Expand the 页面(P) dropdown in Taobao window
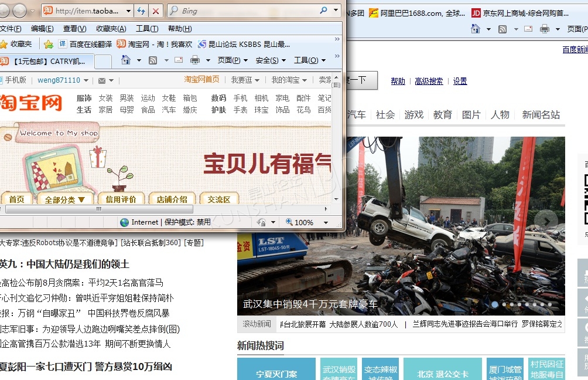588x380 pixels. (x=245, y=60)
